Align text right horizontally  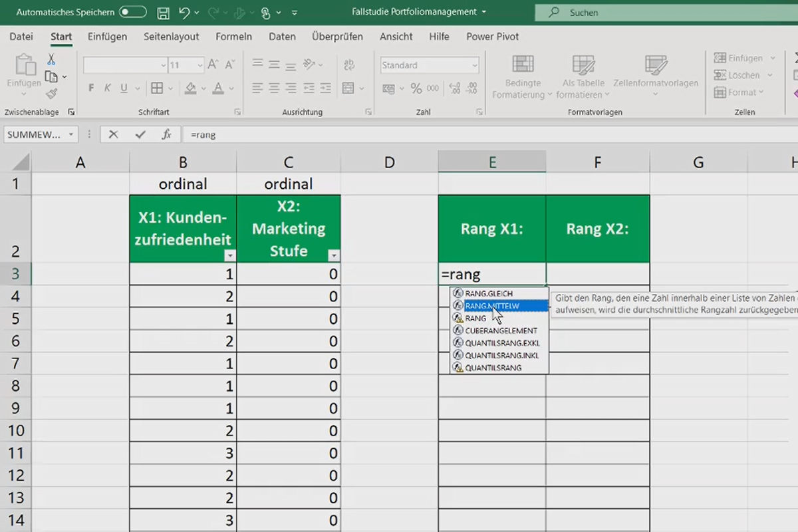click(x=291, y=88)
